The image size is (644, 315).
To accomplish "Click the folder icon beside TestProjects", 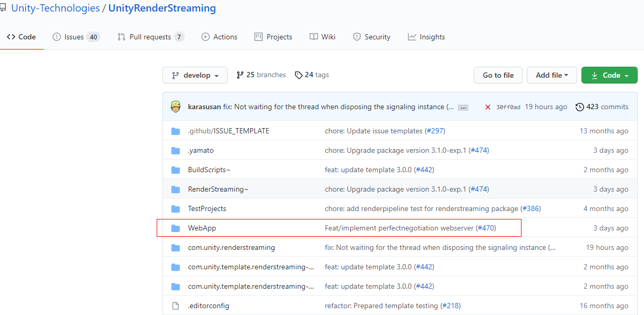I will coord(176,208).
